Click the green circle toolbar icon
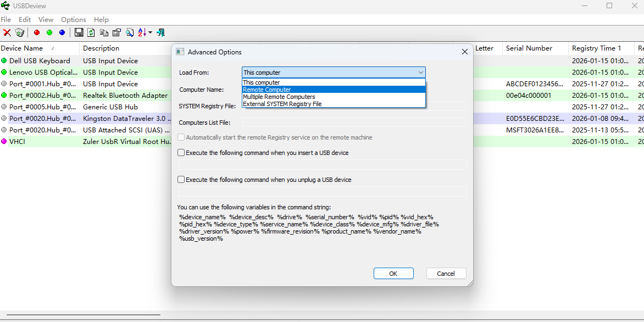Viewport: 644px width, 322px height. click(49, 33)
